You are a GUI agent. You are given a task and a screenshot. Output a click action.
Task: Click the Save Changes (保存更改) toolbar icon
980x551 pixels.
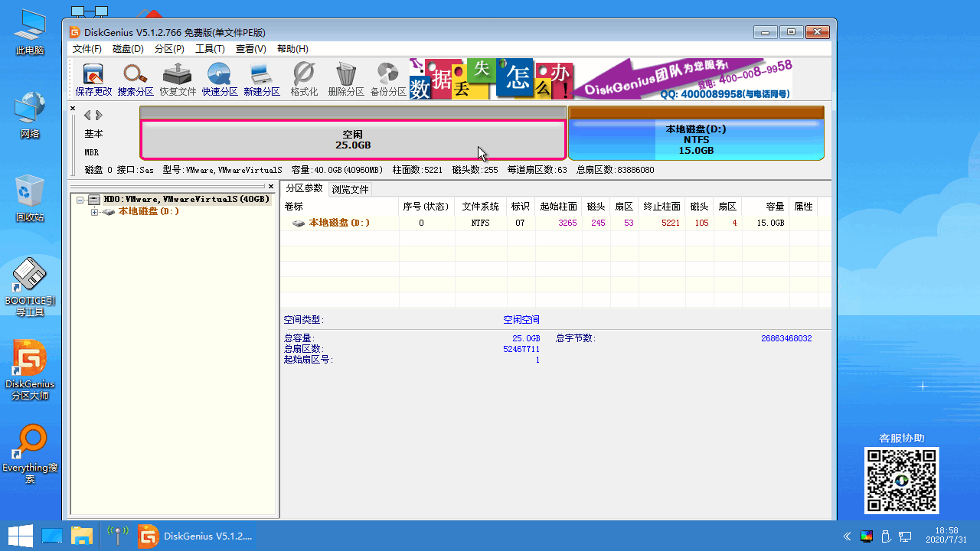click(93, 80)
